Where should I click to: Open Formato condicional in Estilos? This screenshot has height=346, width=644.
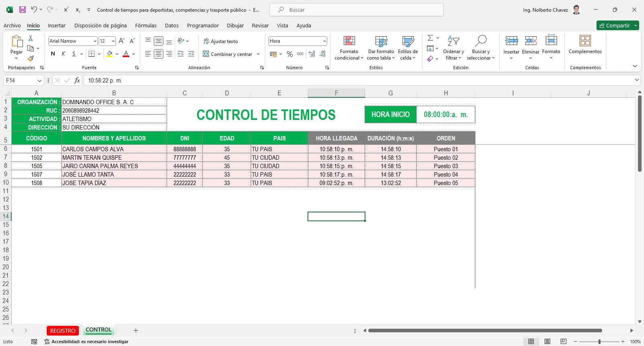(x=349, y=48)
